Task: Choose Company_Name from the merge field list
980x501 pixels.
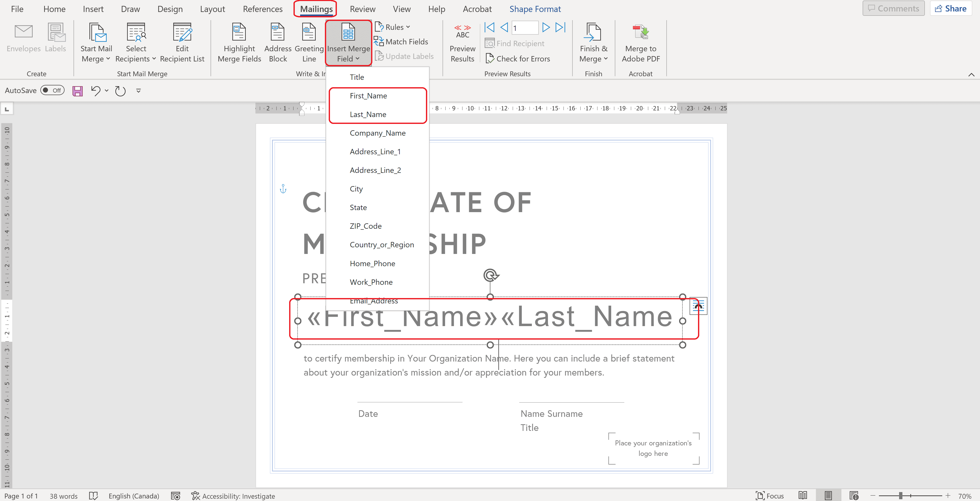Action: tap(377, 133)
